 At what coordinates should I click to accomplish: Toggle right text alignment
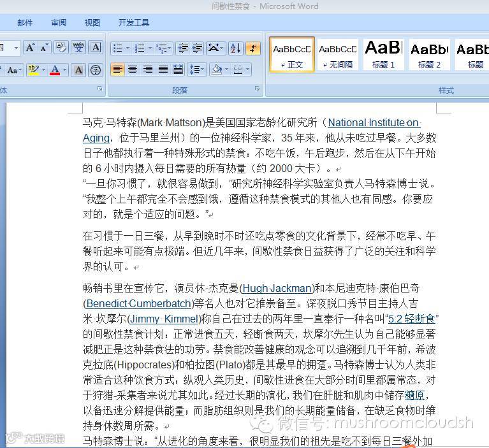(148, 69)
